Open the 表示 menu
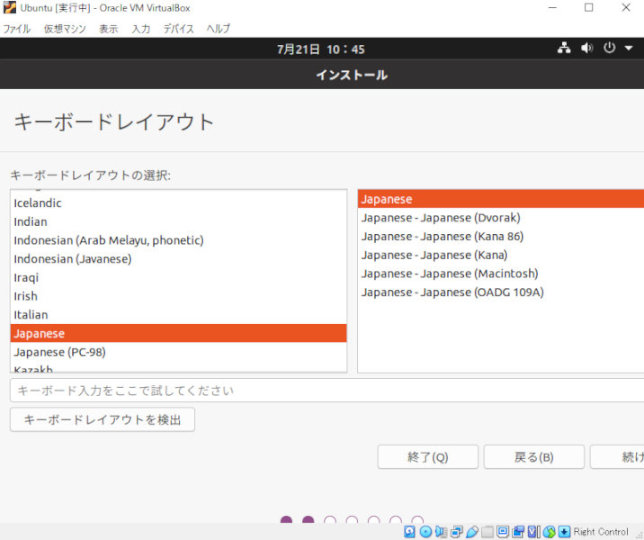This screenshot has width=644, height=540. pos(108,29)
